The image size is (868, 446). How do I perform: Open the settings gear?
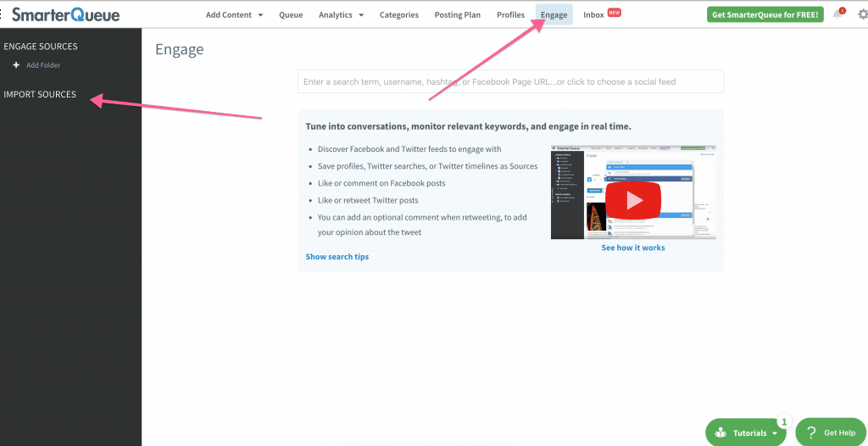point(862,15)
